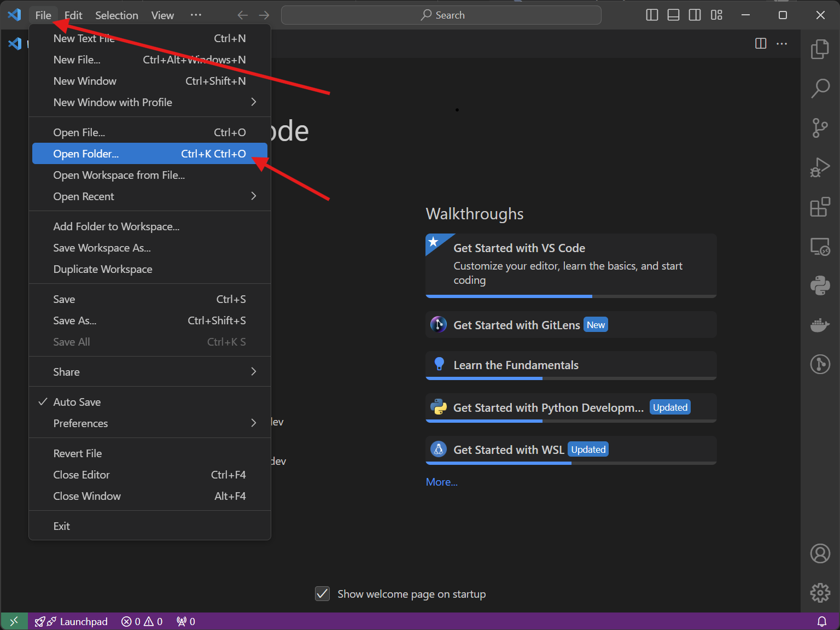Toggle the Auto Save menu option
The image size is (840, 630).
coord(77,402)
